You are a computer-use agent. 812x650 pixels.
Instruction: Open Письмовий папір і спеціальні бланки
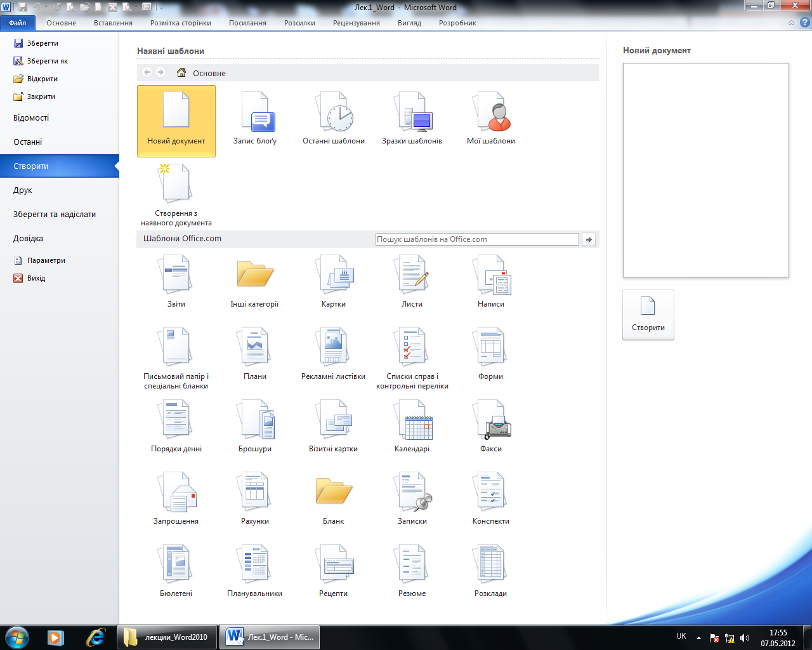point(176,358)
